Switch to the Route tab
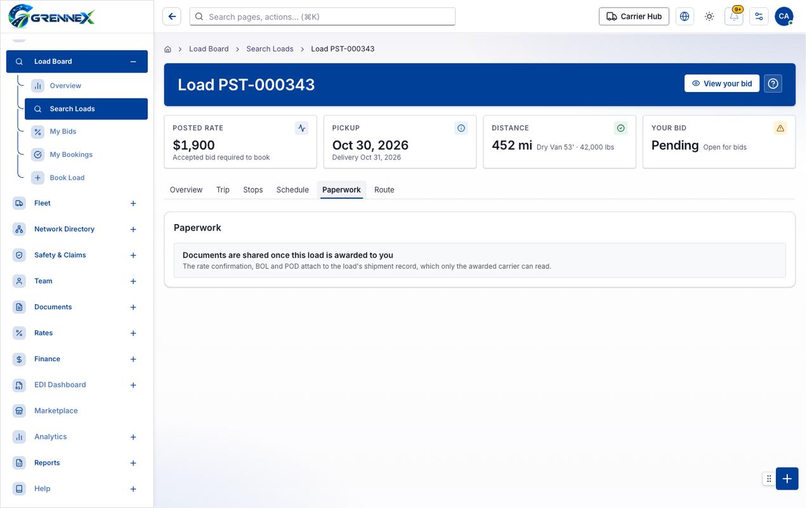 pyautogui.click(x=384, y=190)
